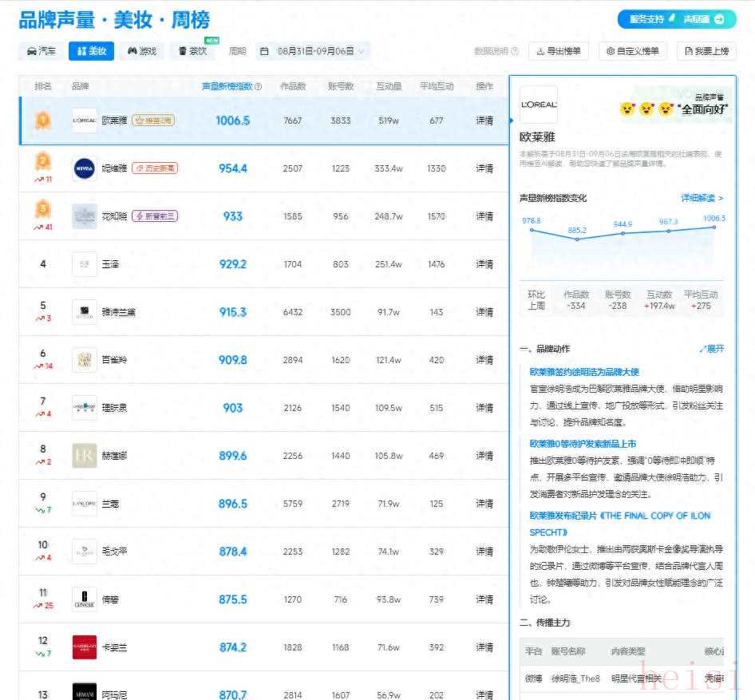The width and height of the screenshot is (755, 700).
Task: Select the 茶饮 category tab
Action: pyautogui.click(x=192, y=51)
